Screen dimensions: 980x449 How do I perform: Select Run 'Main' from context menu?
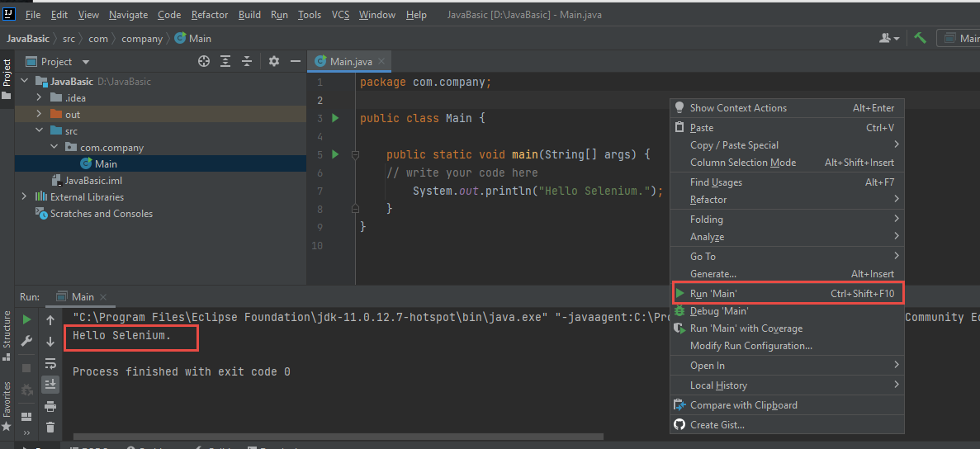click(713, 294)
